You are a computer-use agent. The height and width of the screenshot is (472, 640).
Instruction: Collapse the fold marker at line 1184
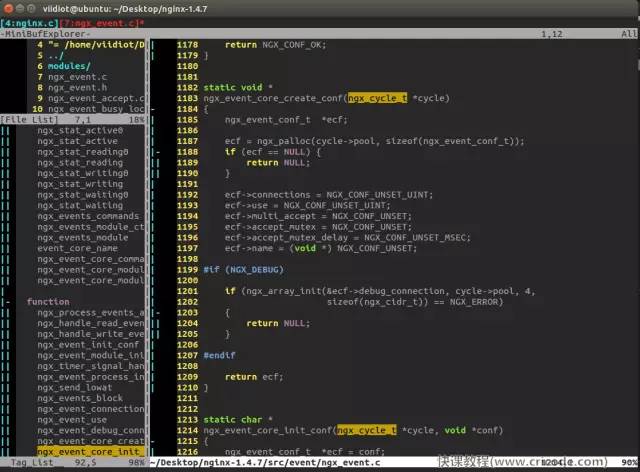(153, 109)
